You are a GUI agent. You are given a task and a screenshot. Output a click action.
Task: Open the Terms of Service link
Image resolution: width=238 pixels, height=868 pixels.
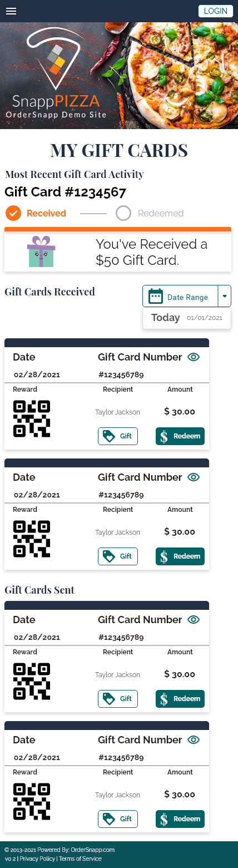click(x=80, y=859)
